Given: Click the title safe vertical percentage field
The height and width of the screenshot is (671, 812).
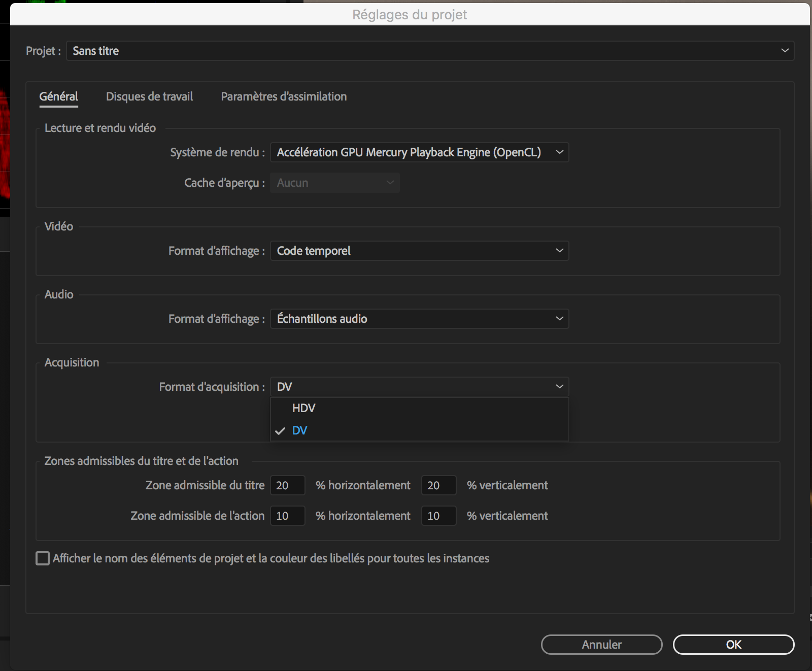Looking at the screenshot, I should pos(438,485).
